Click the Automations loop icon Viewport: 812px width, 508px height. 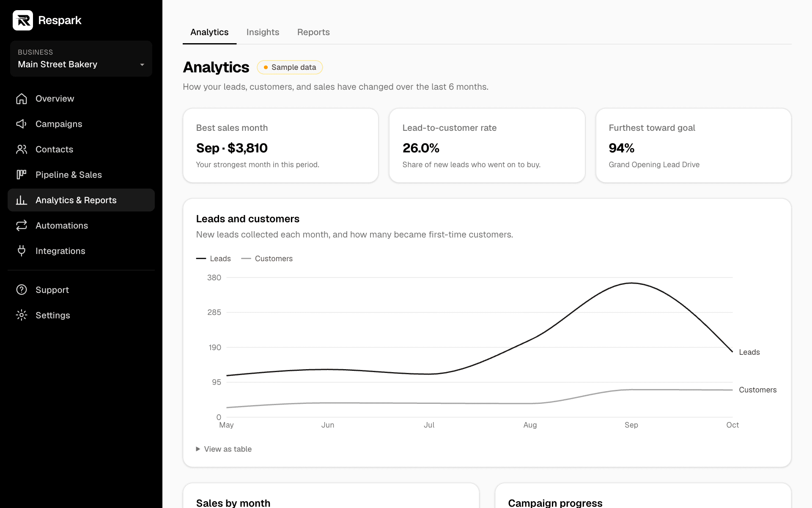point(22,226)
